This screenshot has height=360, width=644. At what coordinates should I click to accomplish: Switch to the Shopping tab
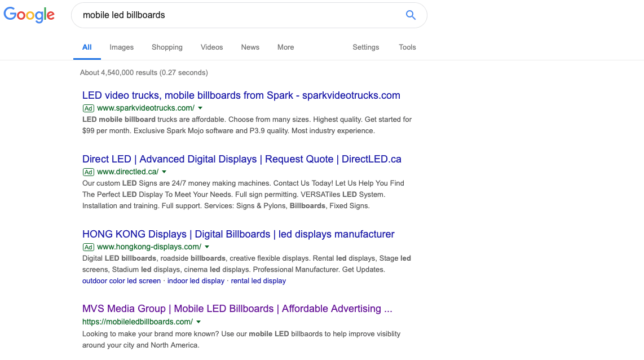coord(167,47)
